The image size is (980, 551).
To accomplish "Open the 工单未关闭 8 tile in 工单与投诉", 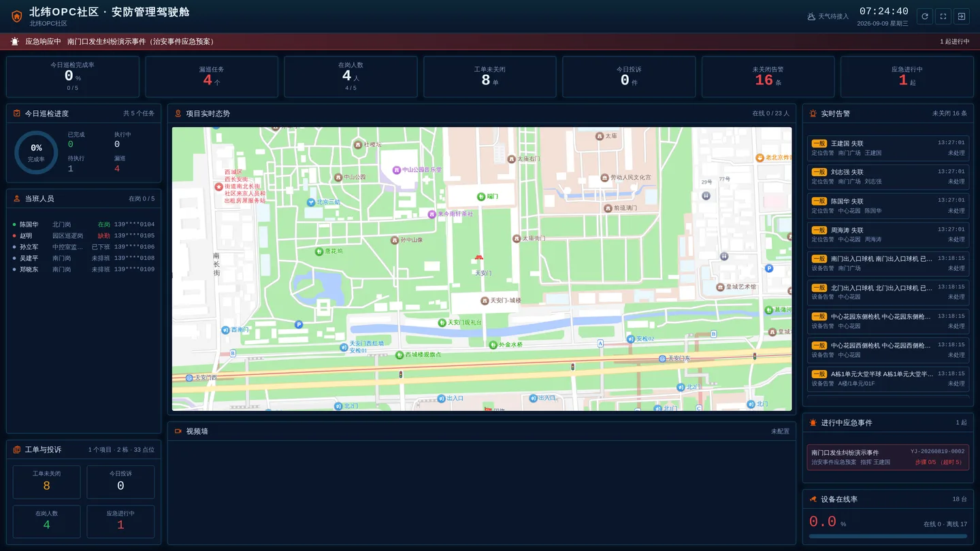I will click(x=46, y=482).
